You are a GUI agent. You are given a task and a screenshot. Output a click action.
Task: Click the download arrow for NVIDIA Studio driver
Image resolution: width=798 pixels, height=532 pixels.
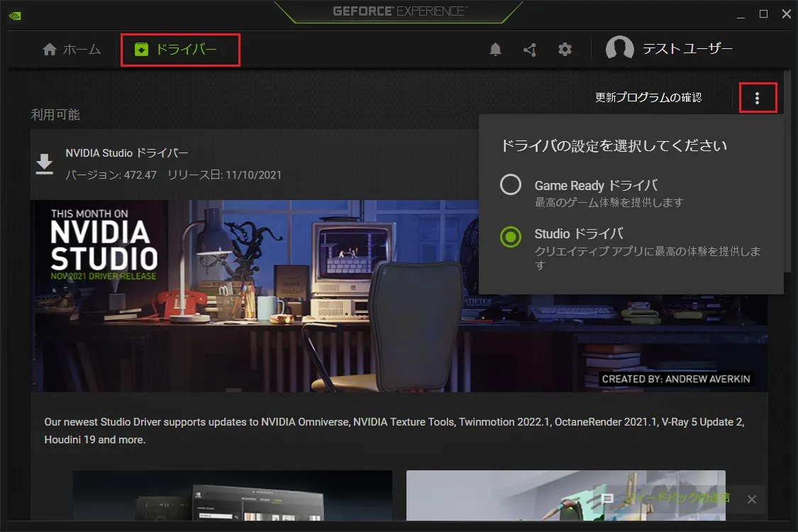click(44, 164)
